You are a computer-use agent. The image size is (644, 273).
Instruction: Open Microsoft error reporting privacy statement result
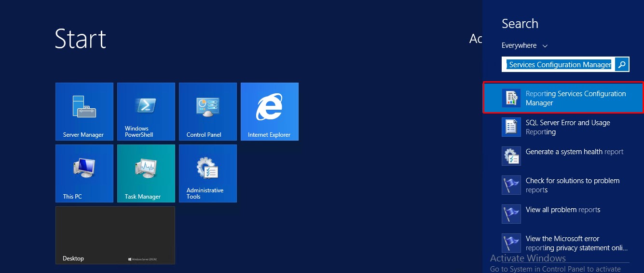(576, 243)
